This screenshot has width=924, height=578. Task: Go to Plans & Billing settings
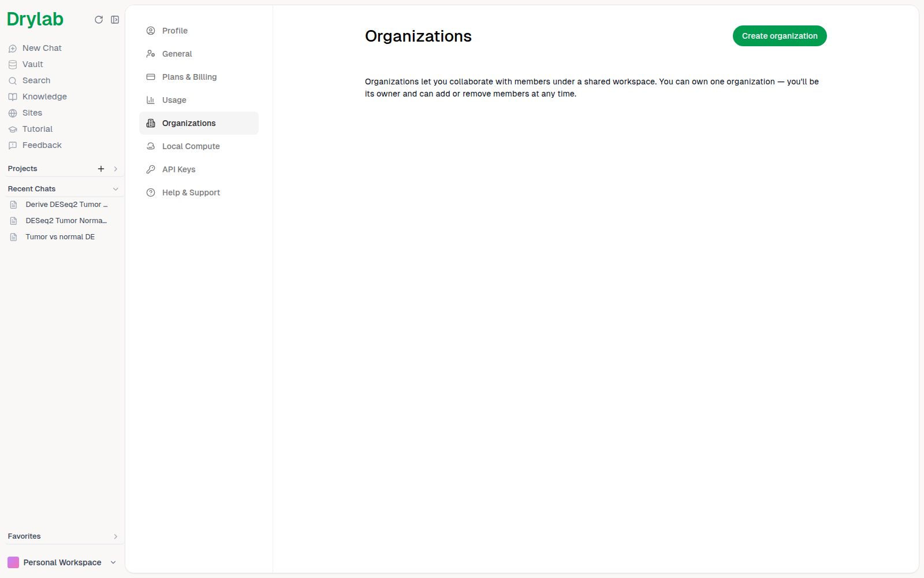click(x=199, y=77)
